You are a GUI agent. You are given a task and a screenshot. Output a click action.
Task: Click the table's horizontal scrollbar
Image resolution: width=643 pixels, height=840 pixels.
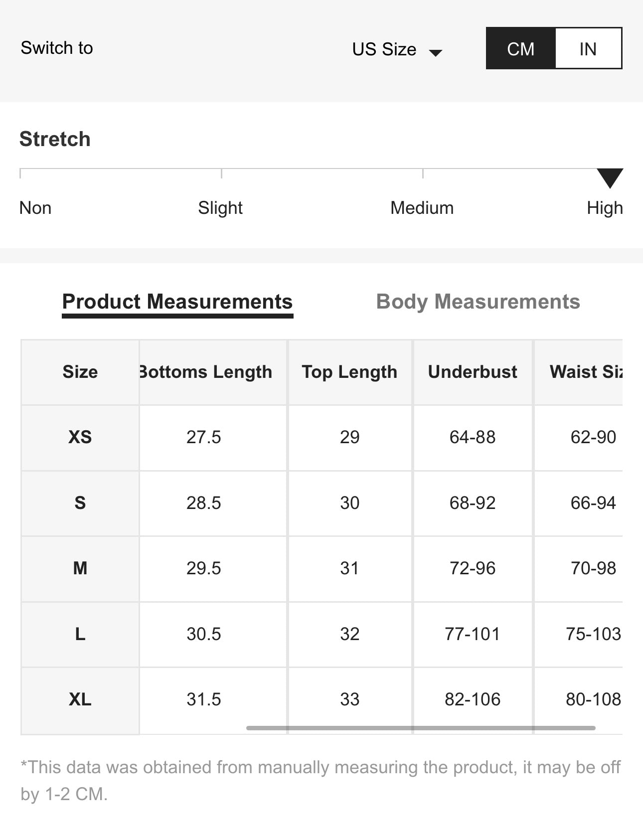coord(421,728)
